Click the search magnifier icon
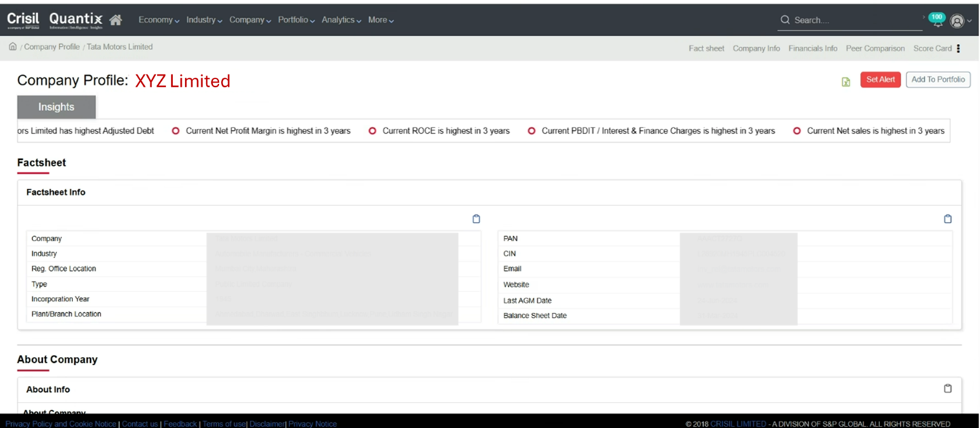Image resolution: width=980 pixels, height=428 pixels. click(785, 20)
